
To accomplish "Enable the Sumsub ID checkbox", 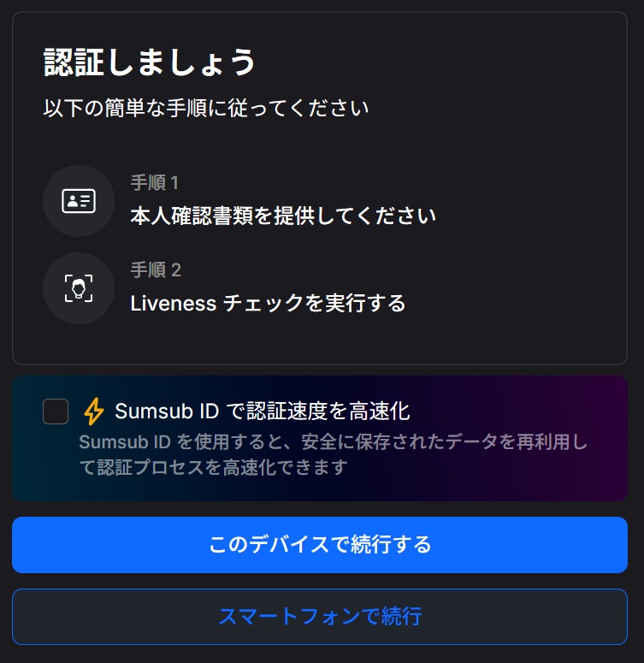I will click(56, 411).
